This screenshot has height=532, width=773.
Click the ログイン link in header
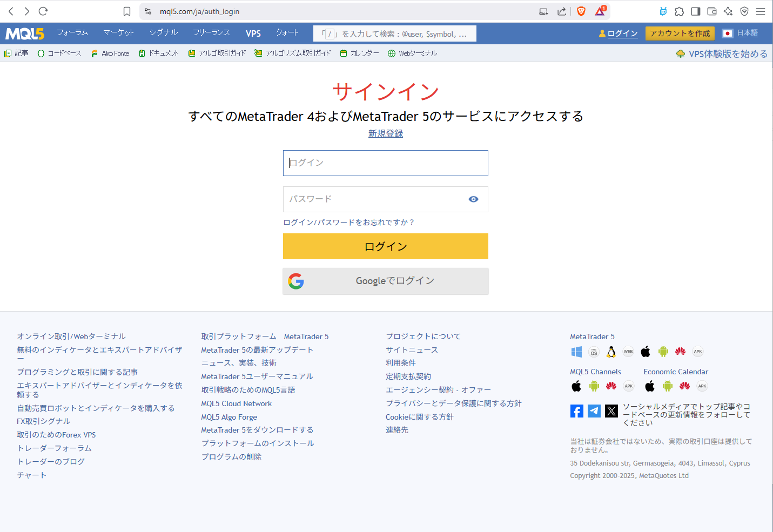tap(622, 33)
